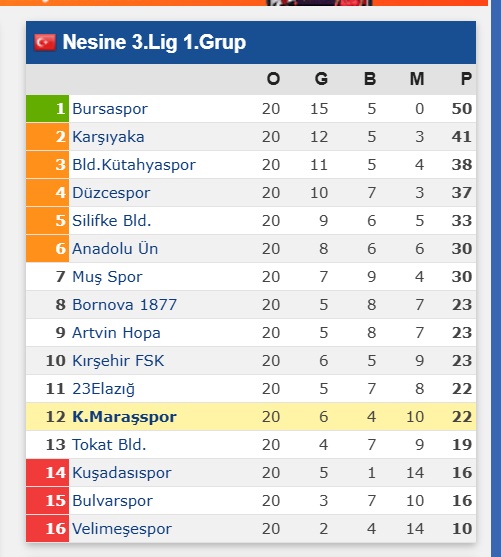The image size is (501, 557).
Task: Open 23Elazığ team page
Action: click(x=103, y=389)
